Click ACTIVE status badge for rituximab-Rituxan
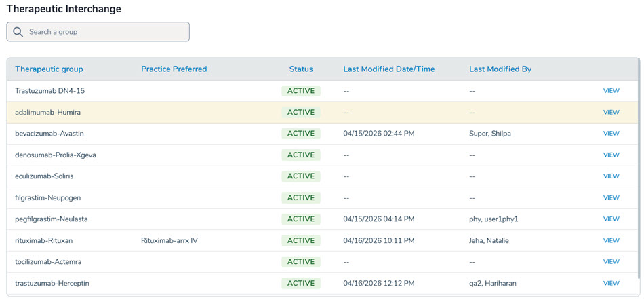The height and width of the screenshot is (302, 644). [301, 241]
